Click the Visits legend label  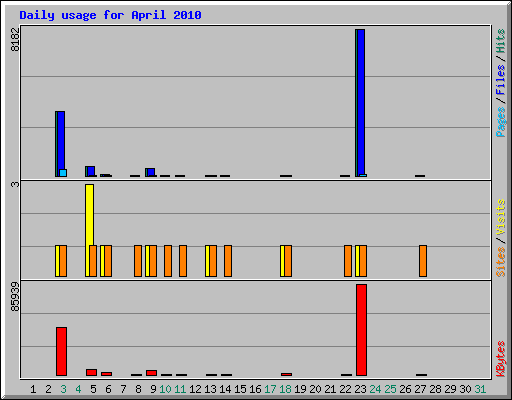tap(501, 217)
